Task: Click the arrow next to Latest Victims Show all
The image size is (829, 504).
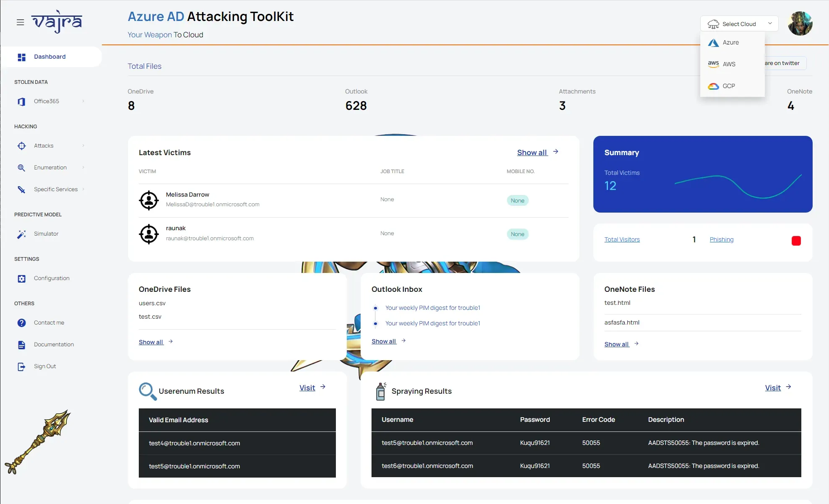Action: coord(556,152)
